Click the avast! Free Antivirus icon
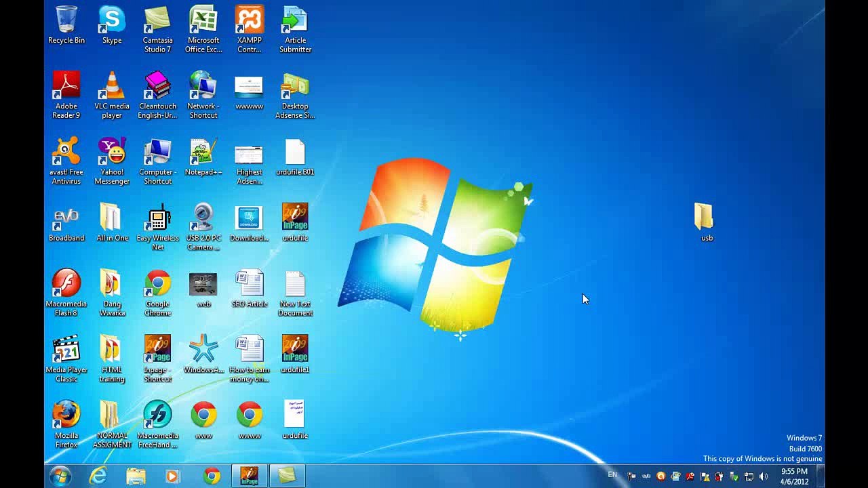868x488 pixels. 66,161
